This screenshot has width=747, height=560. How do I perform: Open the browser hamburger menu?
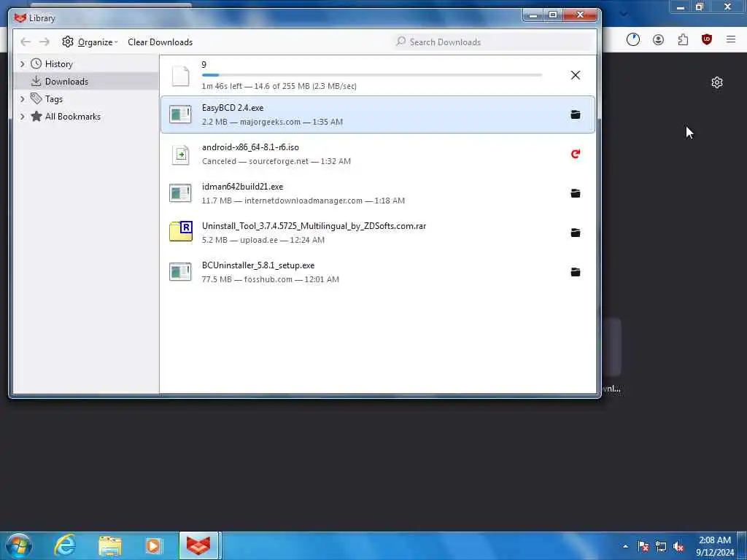click(x=731, y=39)
